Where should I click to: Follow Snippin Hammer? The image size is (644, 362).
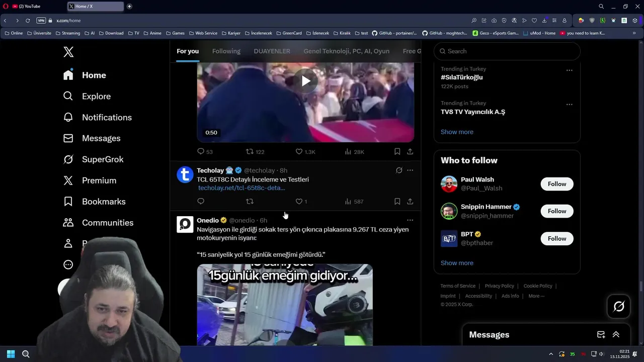(557, 211)
